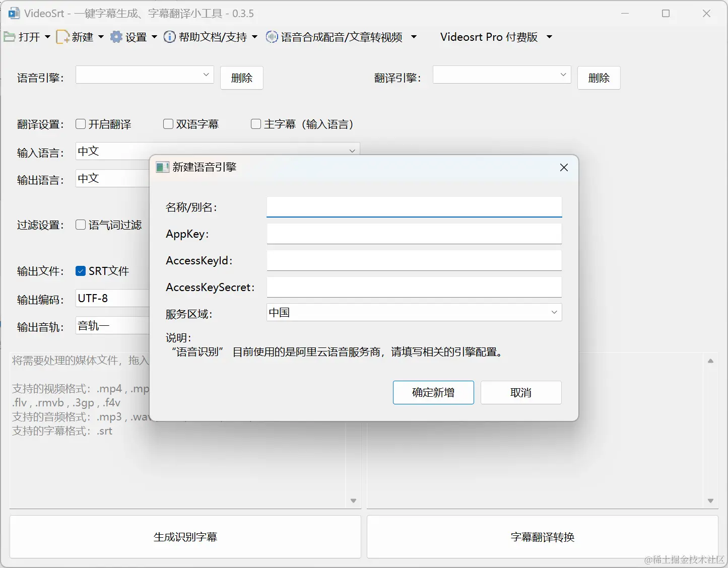Toggle the 主字幕（输入语言）checkbox
This screenshot has height=568, width=728.
pos(256,124)
